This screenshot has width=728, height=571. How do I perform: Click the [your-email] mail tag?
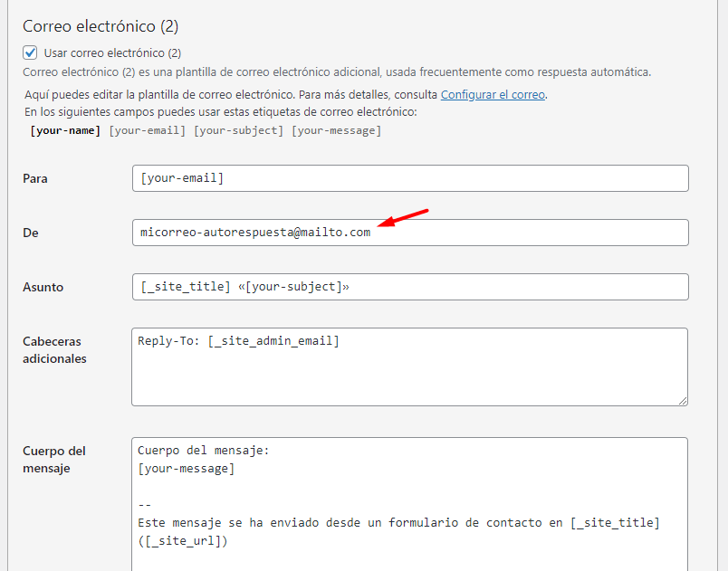[x=148, y=131]
